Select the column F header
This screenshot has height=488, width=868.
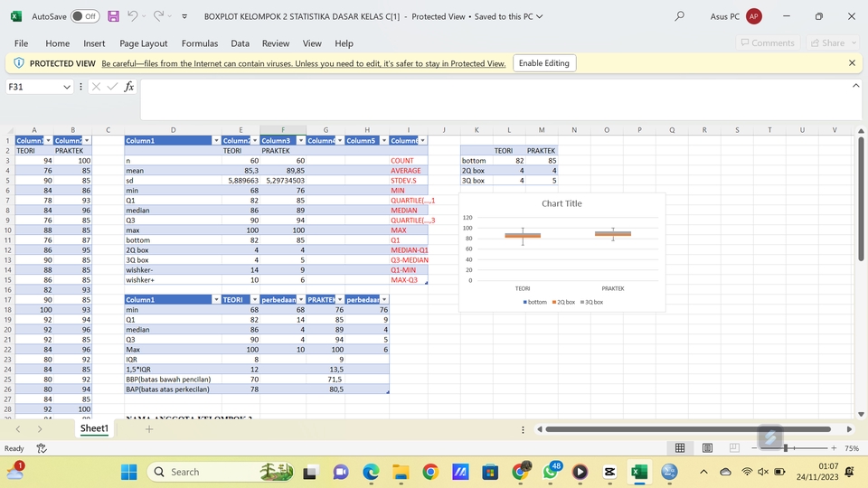pos(283,130)
